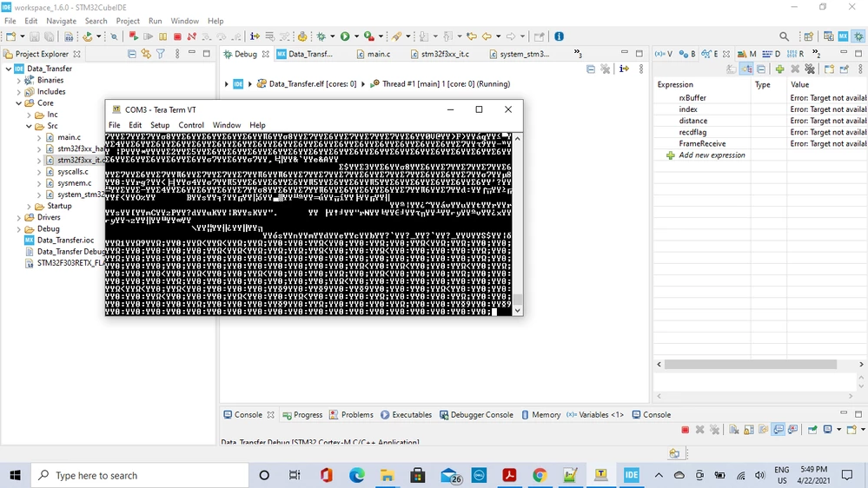The image size is (868, 488).
Task: Click Collapse All icon in Expressions view
Action: (761, 69)
